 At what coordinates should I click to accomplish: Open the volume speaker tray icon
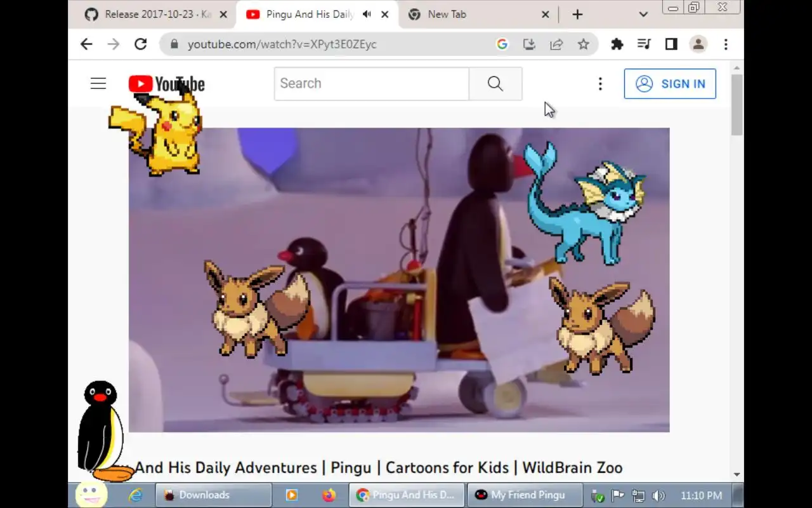click(x=658, y=496)
